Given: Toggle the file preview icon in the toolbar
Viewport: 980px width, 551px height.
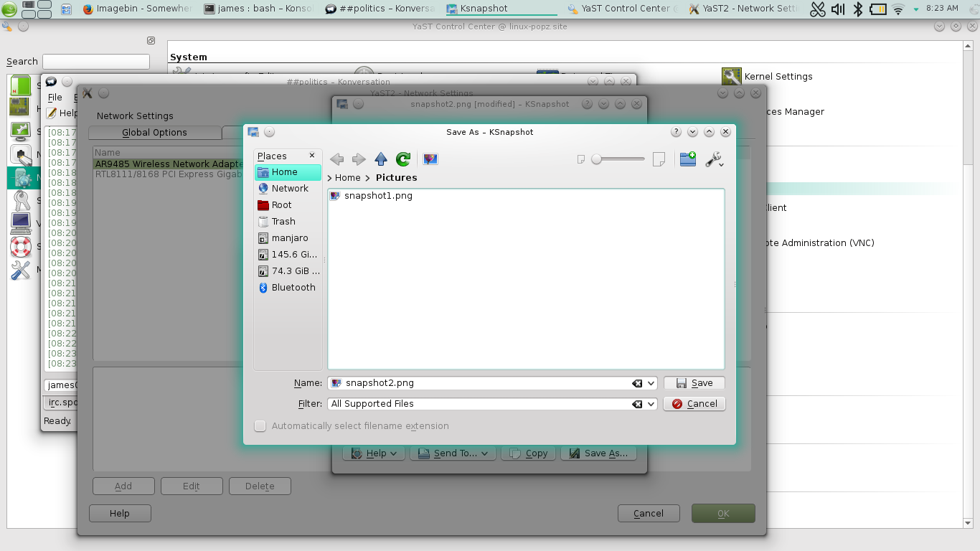Looking at the screenshot, I should pos(430,159).
